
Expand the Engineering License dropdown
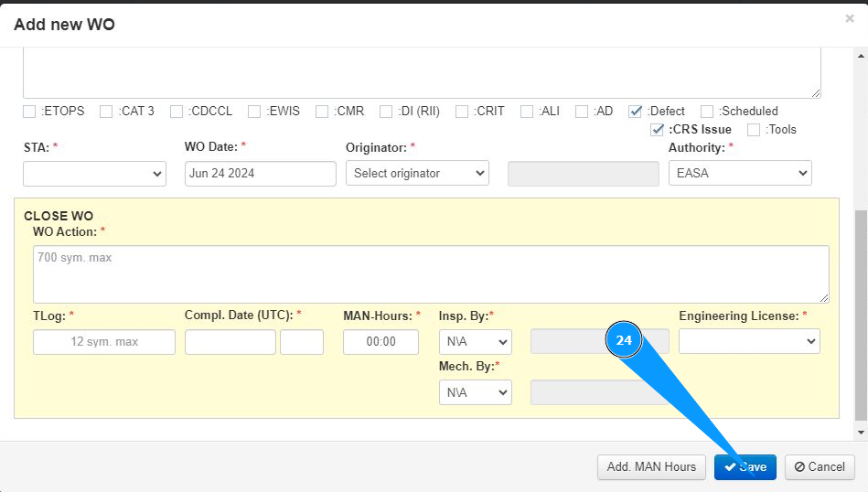pyautogui.click(x=749, y=341)
